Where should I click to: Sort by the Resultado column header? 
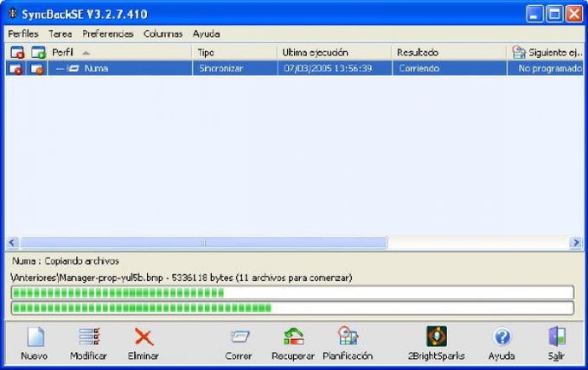(450, 53)
